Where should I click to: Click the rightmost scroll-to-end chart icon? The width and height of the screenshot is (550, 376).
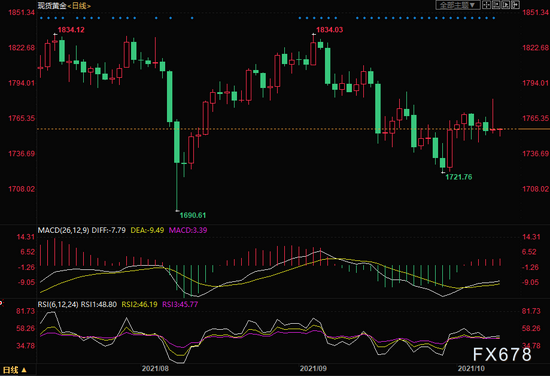pos(515,5)
